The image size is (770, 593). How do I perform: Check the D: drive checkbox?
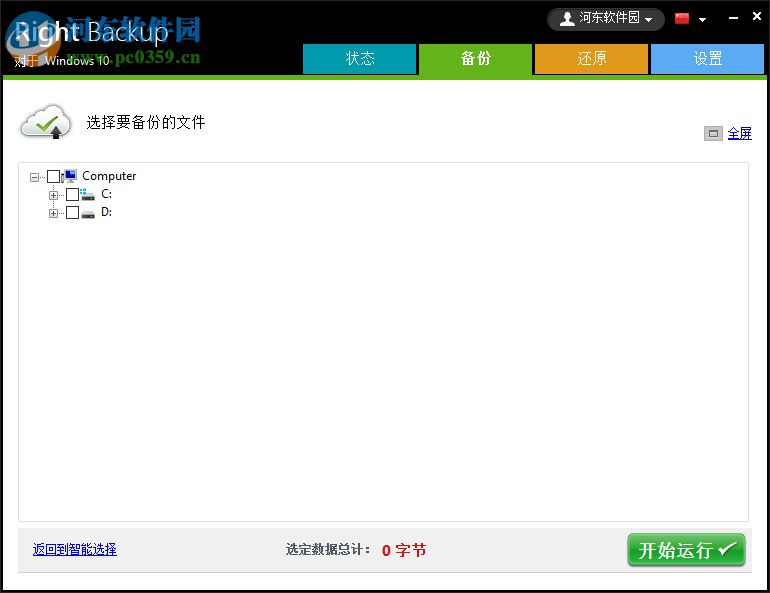(x=72, y=213)
